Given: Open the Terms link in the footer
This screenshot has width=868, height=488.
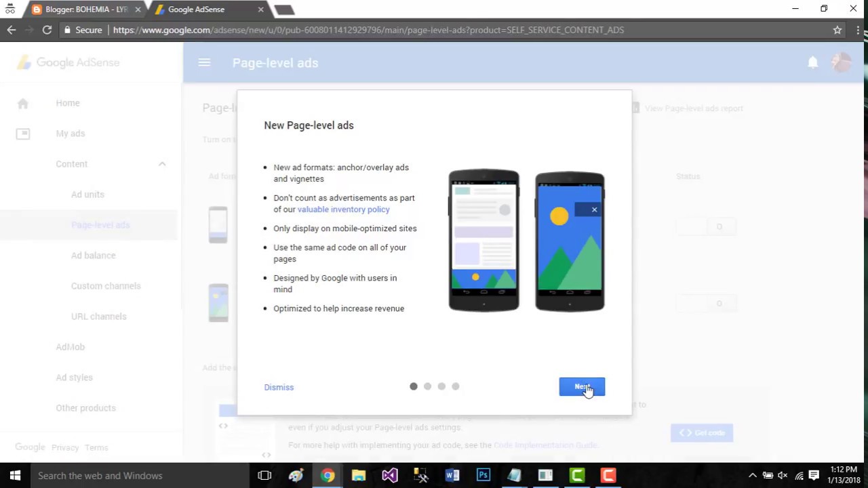Looking at the screenshot, I should tap(96, 447).
